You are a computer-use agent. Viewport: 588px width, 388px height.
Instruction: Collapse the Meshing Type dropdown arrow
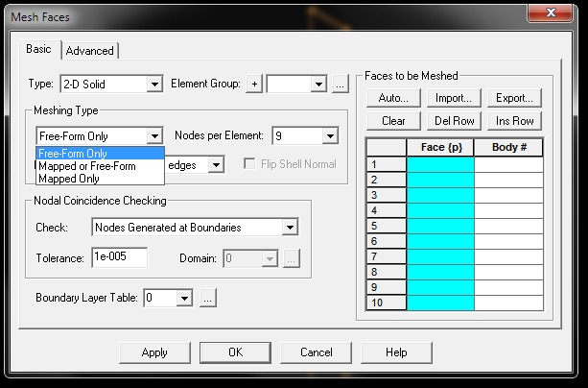[x=154, y=136]
